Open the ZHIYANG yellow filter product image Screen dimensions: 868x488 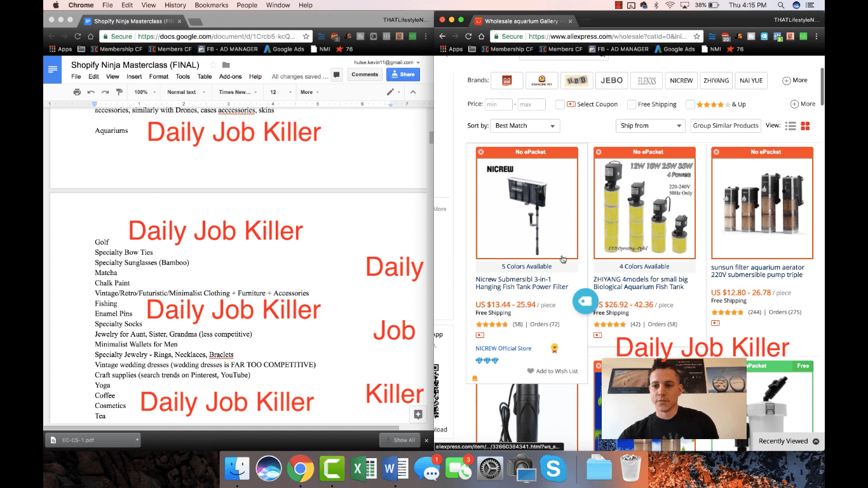click(644, 207)
